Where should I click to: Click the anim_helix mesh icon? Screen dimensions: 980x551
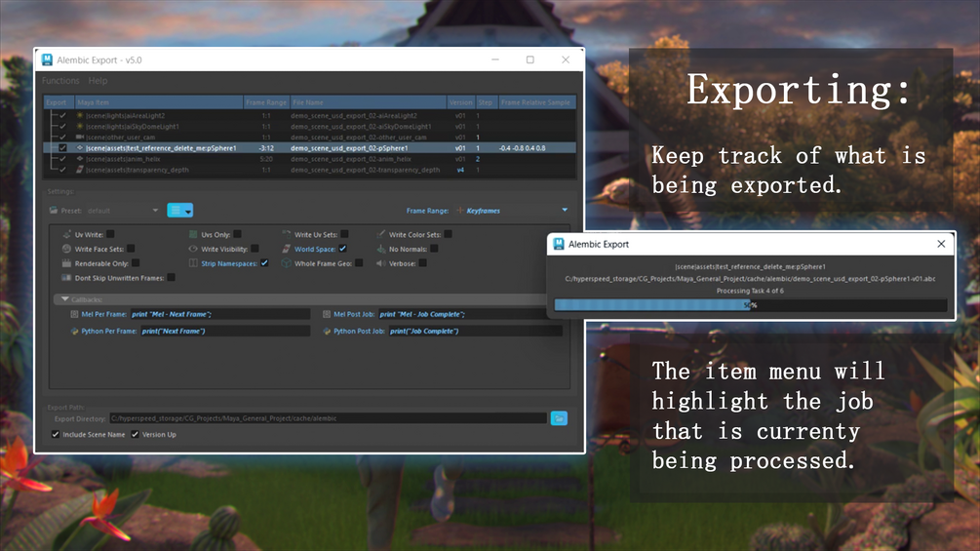(79, 159)
